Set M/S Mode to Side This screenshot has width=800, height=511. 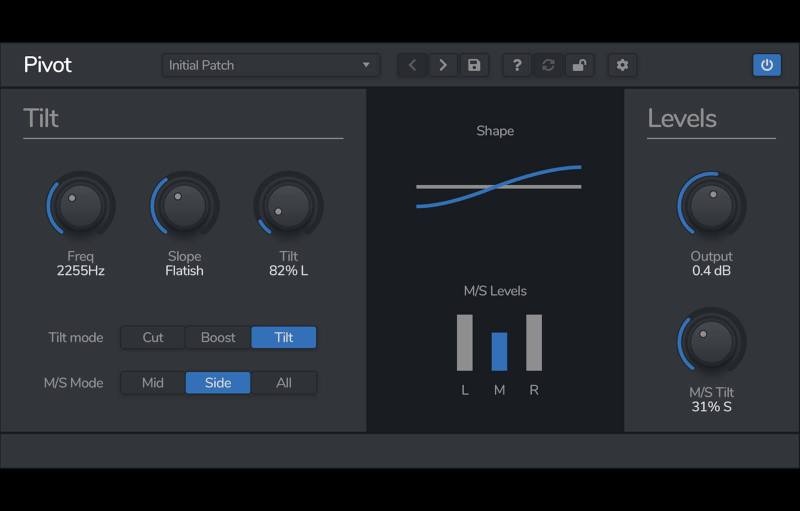coord(218,383)
